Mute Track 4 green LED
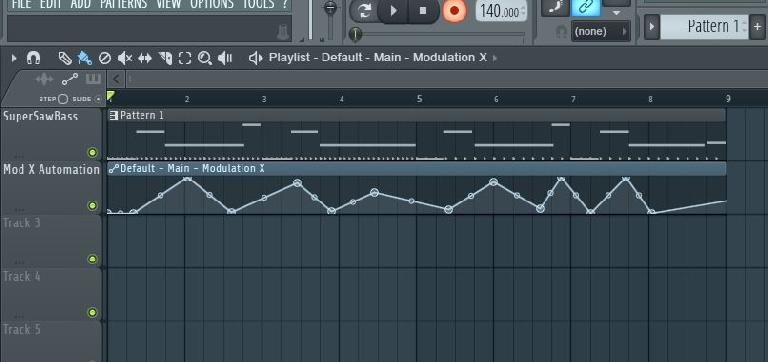 [x=93, y=313]
